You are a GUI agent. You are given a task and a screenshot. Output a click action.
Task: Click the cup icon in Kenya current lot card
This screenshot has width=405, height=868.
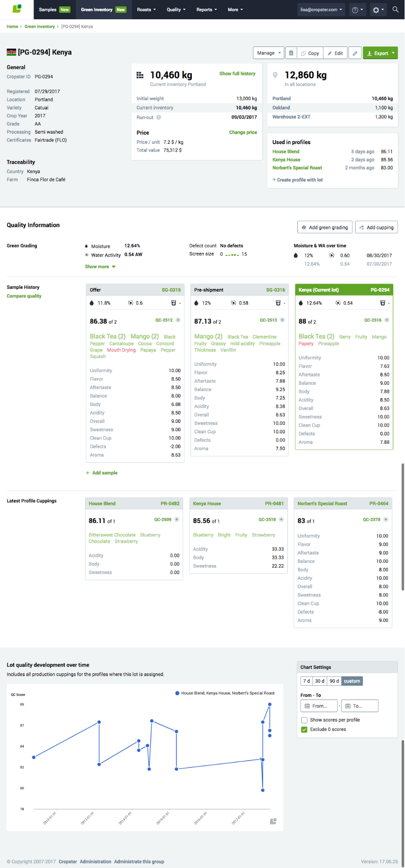point(382,303)
